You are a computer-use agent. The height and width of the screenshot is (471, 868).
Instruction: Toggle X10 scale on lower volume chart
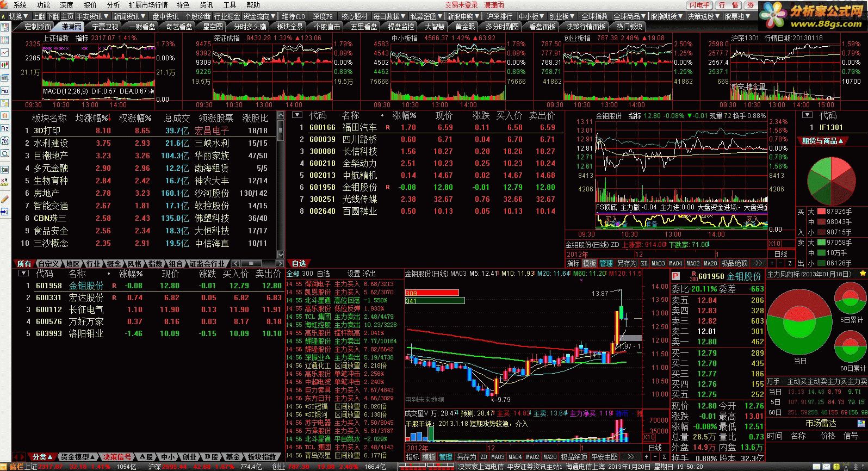(x=649, y=437)
